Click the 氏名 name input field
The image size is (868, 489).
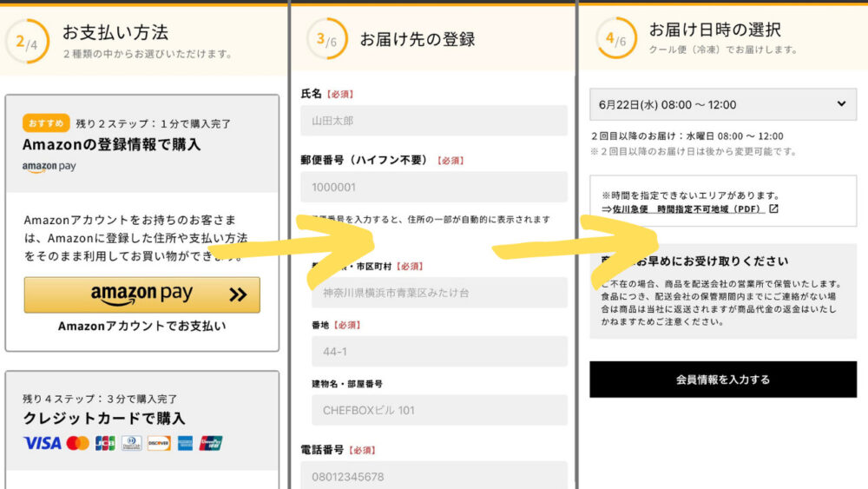(x=434, y=120)
